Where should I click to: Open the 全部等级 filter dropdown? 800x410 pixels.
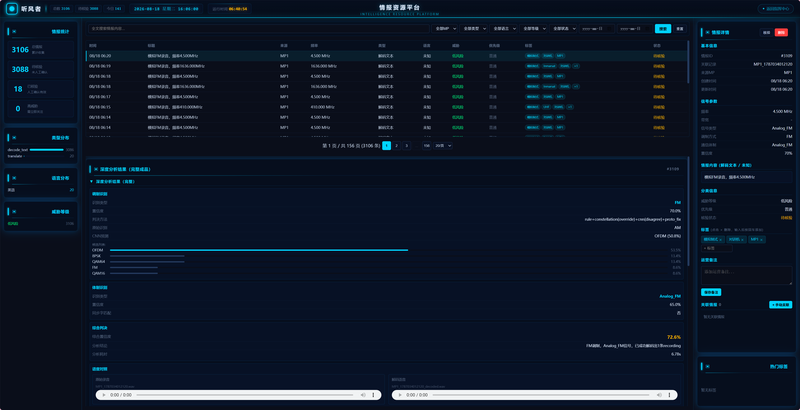pos(534,29)
